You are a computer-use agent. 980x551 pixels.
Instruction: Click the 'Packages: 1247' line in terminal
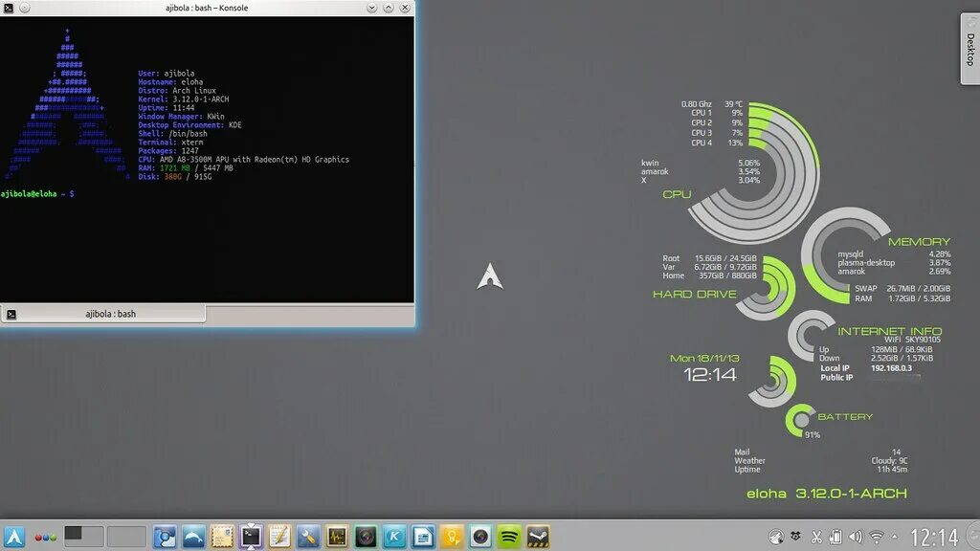coord(168,151)
